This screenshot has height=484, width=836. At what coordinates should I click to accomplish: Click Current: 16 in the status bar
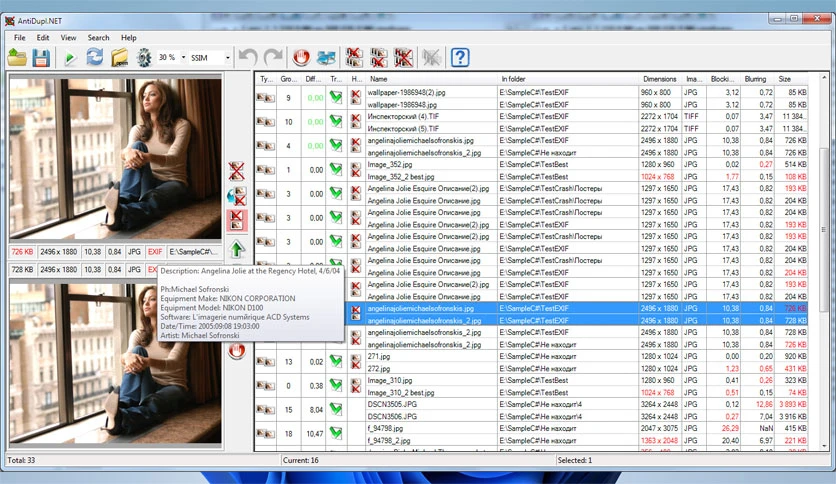pyautogui.click(x=301, y=460)
